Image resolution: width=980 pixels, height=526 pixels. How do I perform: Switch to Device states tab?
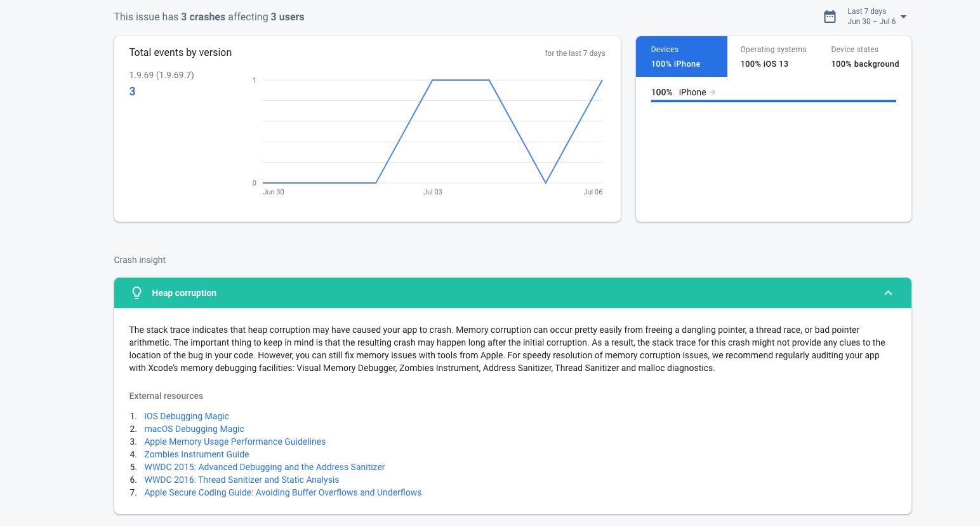pyautogui.click(x=864, y=57)
